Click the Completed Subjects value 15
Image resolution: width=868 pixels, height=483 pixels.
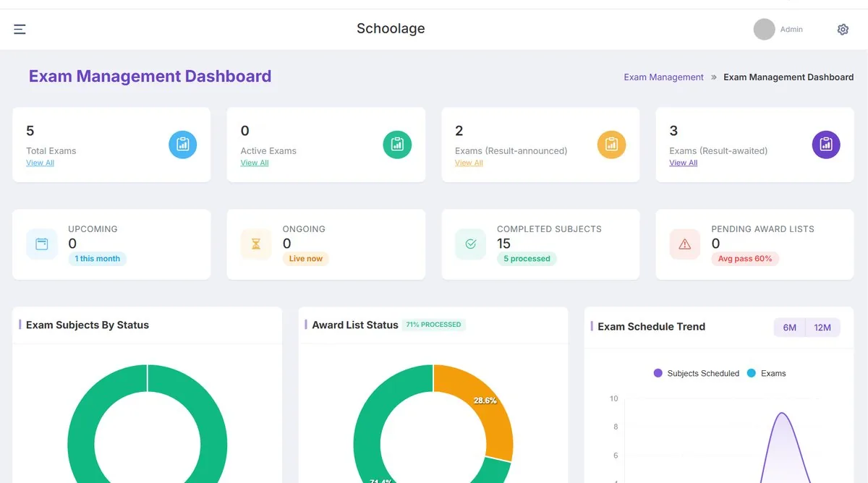point(503,244)
